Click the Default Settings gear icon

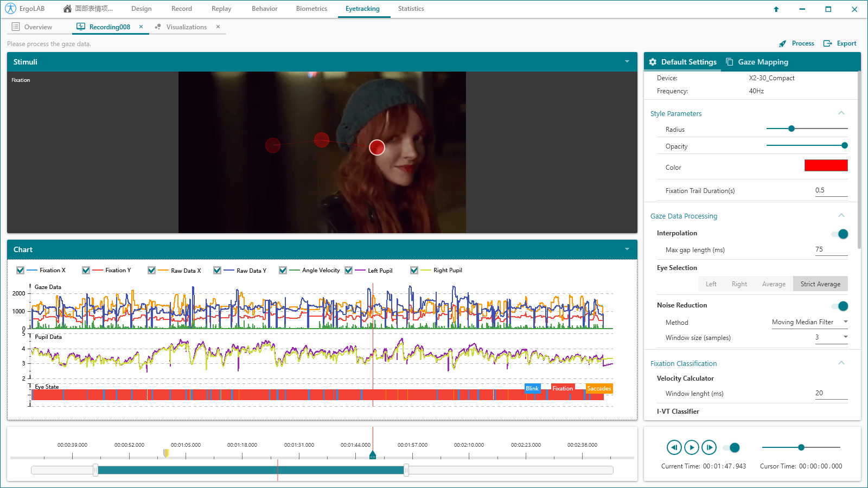point(653,62)
